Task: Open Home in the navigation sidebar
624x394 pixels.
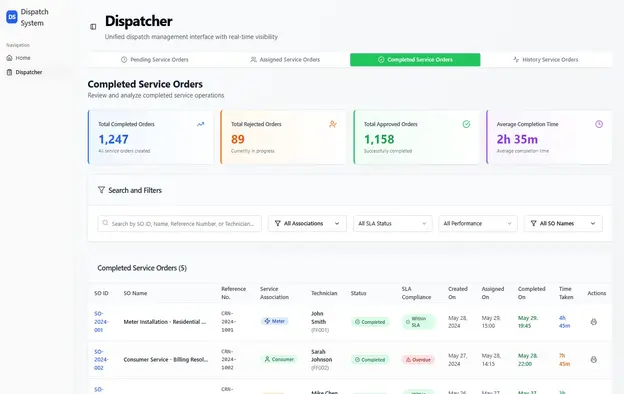Action: [36, 58]
